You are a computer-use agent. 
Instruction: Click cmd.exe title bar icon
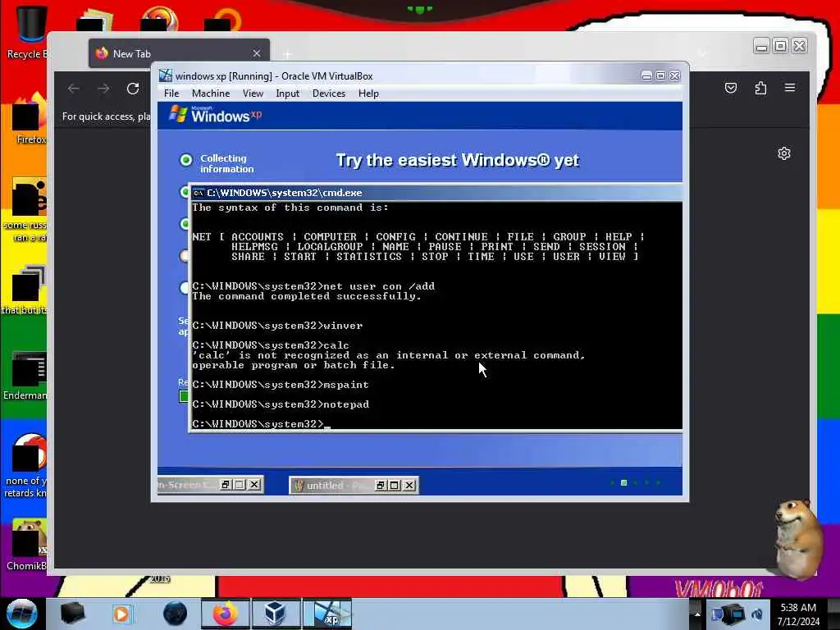tap(199, 193)
